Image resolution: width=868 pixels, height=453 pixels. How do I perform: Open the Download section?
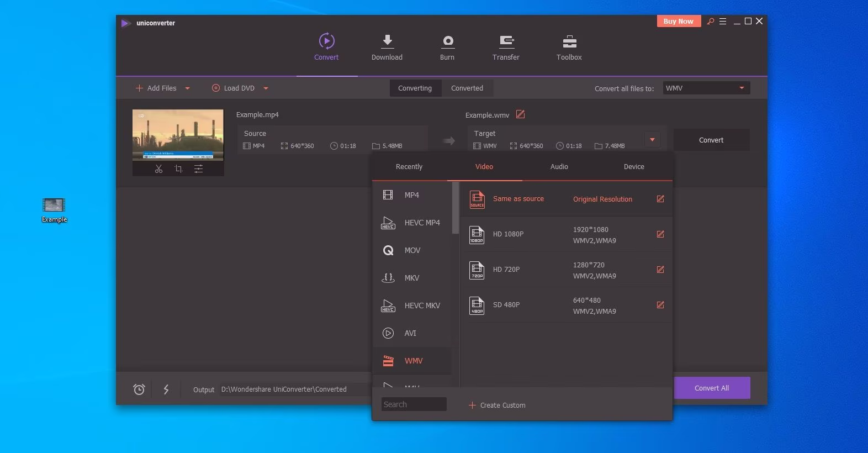tap(387, 48)
